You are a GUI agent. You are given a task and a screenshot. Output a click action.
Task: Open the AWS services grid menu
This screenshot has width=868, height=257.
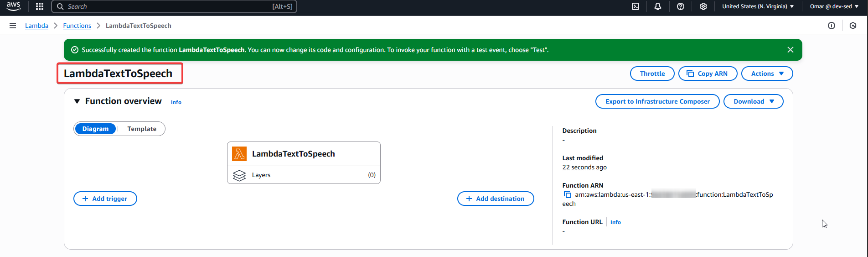point(40,6)
